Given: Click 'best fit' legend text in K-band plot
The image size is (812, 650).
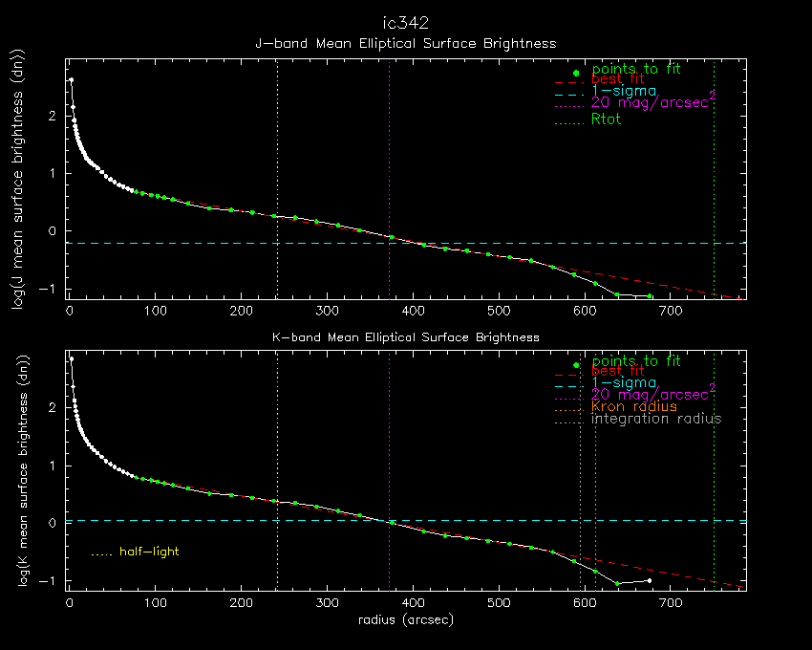Looking at the screenshot, I should pyautogui.click(x=617, y=371).
